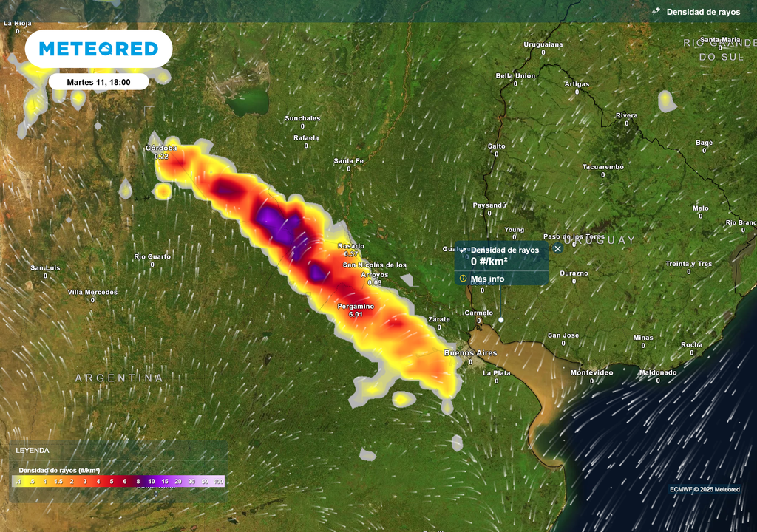This screenshot has width=757, height=532.
Task: Select the Buenos Aires city label
Action: [x=470, y=353]
